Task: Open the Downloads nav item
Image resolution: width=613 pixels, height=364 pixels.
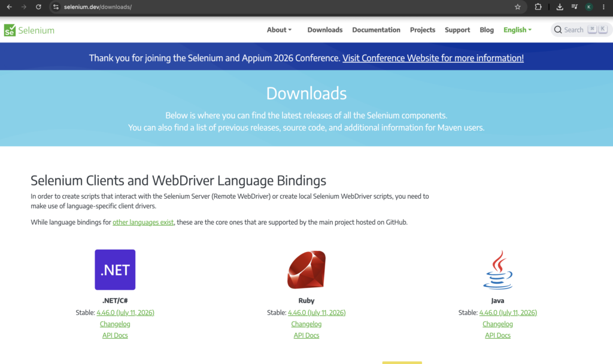Action: coord(325,30)
